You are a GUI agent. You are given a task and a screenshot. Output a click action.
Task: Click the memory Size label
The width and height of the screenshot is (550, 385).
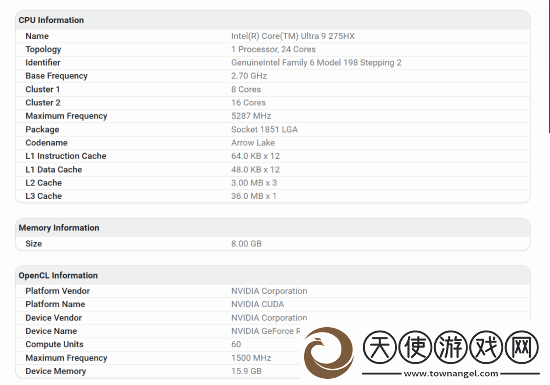(x=34, y=244)
